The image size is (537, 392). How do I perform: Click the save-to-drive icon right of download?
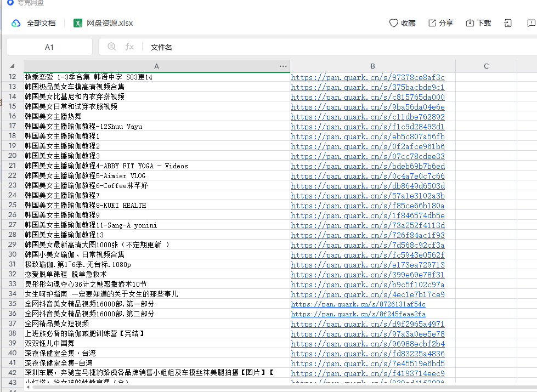(x=508, y=23)
